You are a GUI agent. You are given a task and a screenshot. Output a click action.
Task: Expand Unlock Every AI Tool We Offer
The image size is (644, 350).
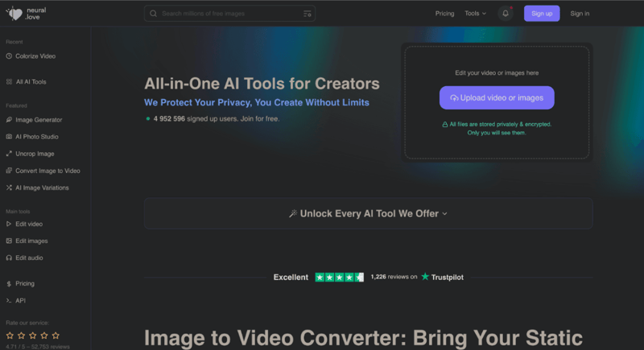point(368,214)
